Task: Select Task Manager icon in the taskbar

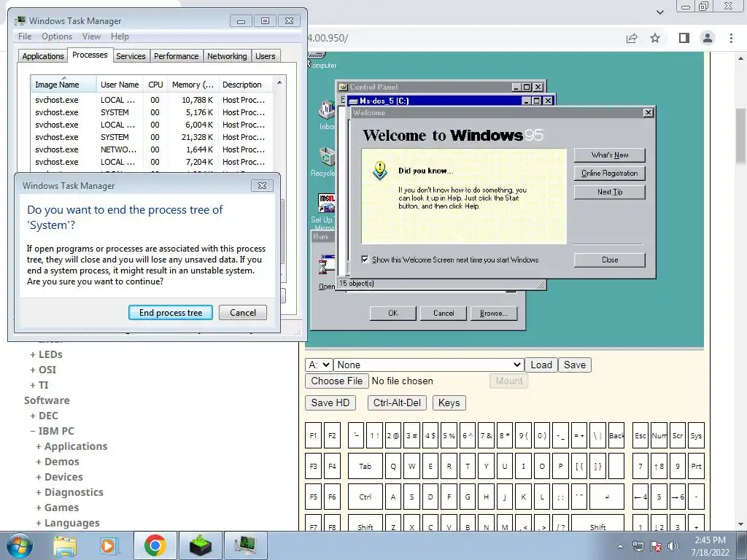Action: [x=246, y=545]
